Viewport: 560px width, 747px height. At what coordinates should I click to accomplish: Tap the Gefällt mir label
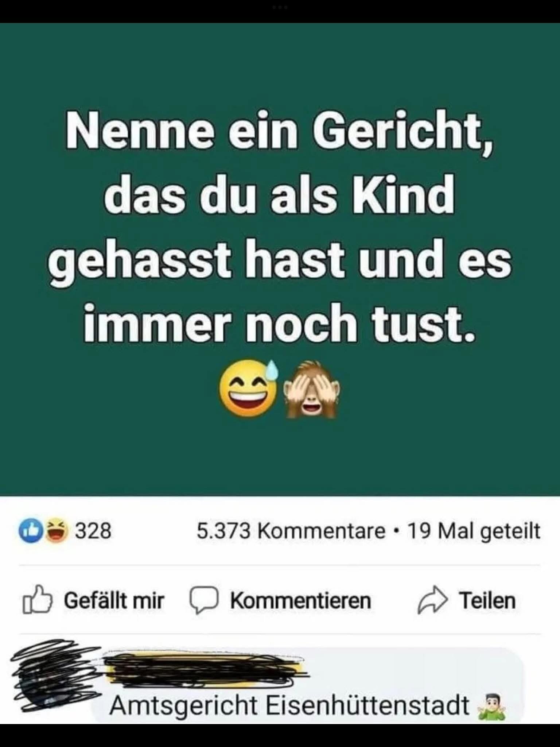(x=114, y=600)
